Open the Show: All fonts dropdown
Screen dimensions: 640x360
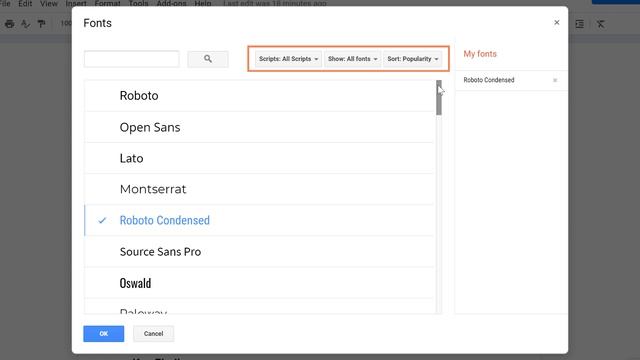click(x=352, y=59)
